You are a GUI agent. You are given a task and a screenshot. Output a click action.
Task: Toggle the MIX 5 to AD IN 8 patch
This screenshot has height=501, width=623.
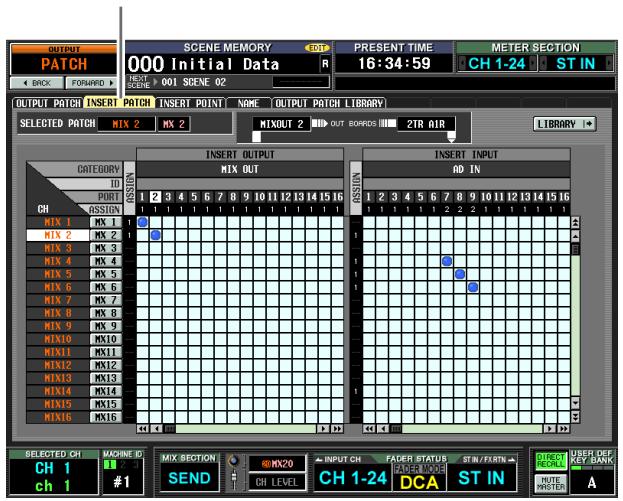pos(460,274)
